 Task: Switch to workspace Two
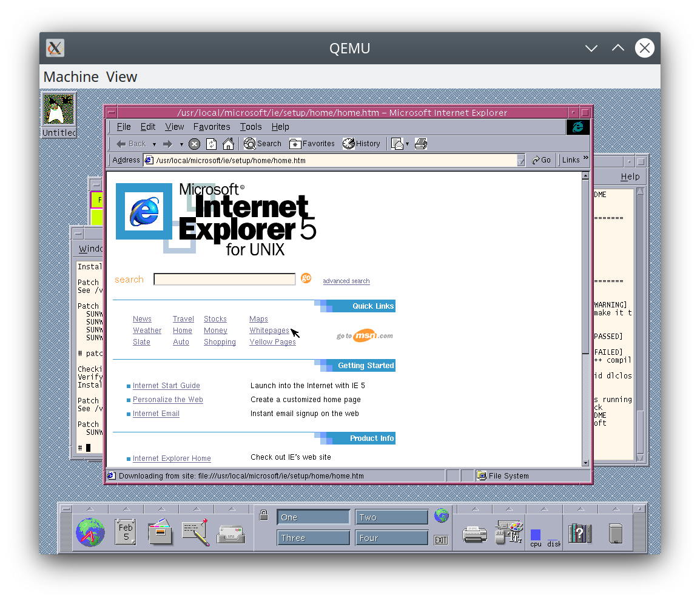click(x=391, y=517)
